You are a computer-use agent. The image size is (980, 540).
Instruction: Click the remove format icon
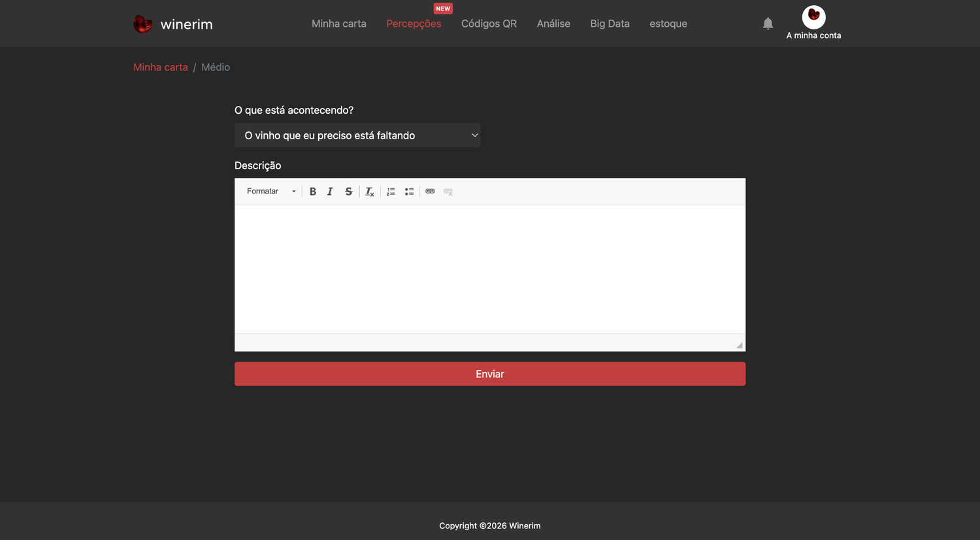(370, 192)
